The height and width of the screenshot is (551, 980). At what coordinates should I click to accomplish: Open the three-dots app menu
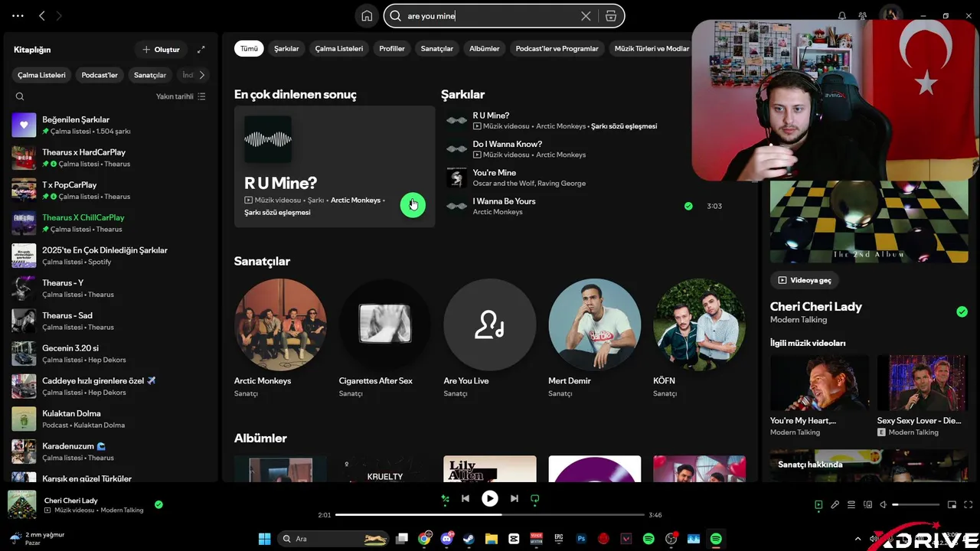18,15
